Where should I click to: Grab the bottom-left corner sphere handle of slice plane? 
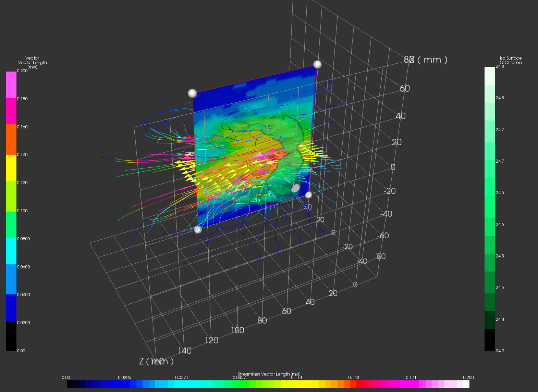click(198, 229)
